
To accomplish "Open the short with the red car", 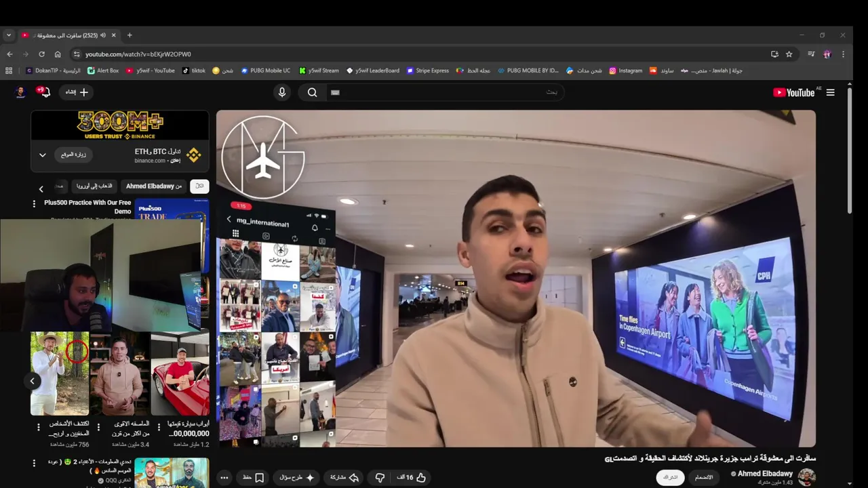I will pos(180,373).
